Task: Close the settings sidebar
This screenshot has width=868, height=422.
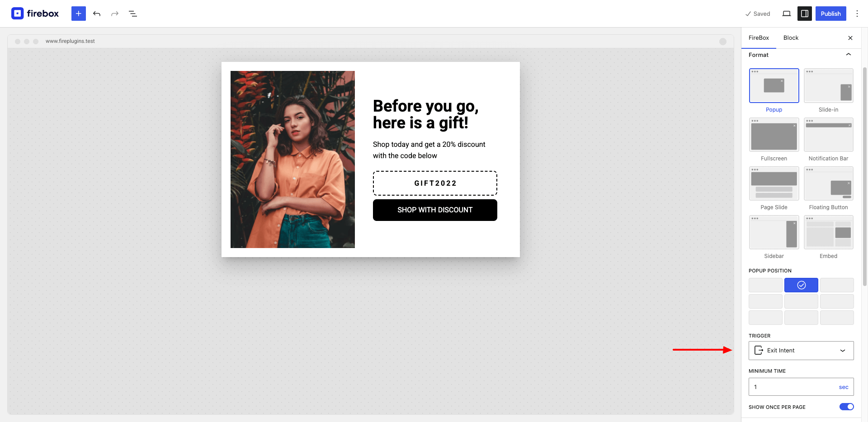Action: pos(850,38)
